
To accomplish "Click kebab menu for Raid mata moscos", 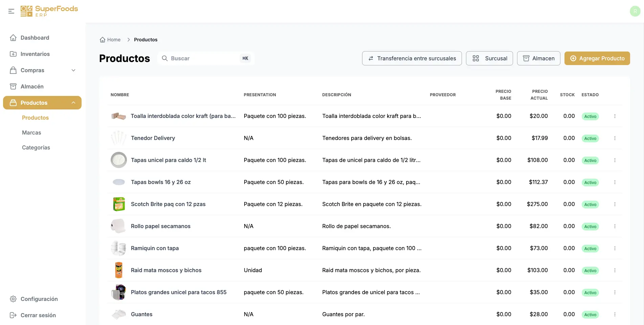I will [615, 270].
